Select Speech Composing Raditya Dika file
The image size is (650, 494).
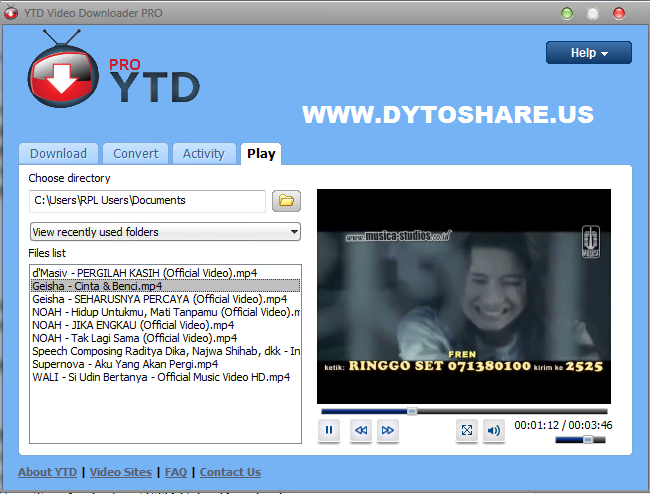[x=165, y=351]
